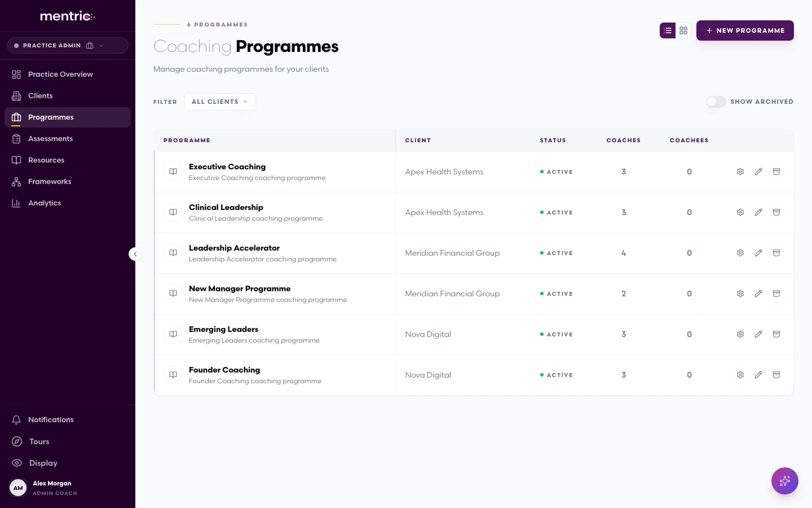Open settings for Clinical Leadership programme
Viewport: 812px width, 508px height.
740,212
